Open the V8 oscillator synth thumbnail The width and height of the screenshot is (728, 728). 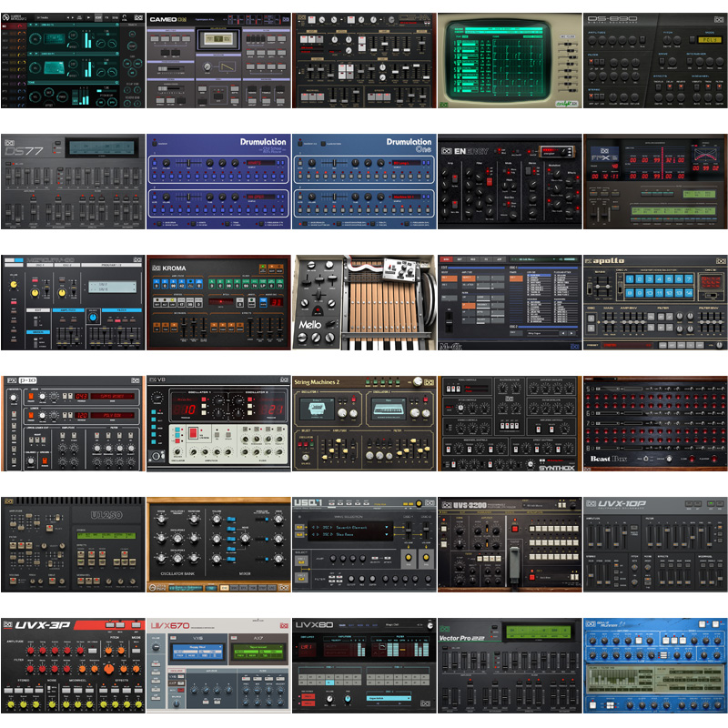218,423
